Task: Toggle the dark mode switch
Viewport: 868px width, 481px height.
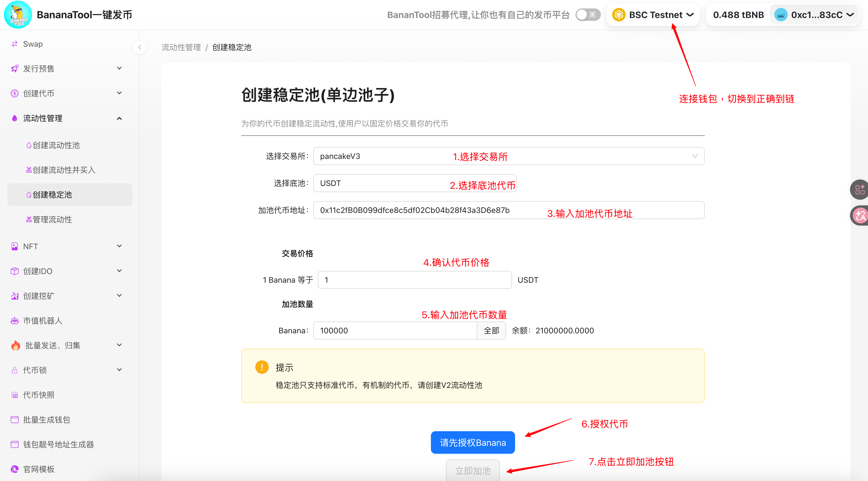Action: [588, 15]
